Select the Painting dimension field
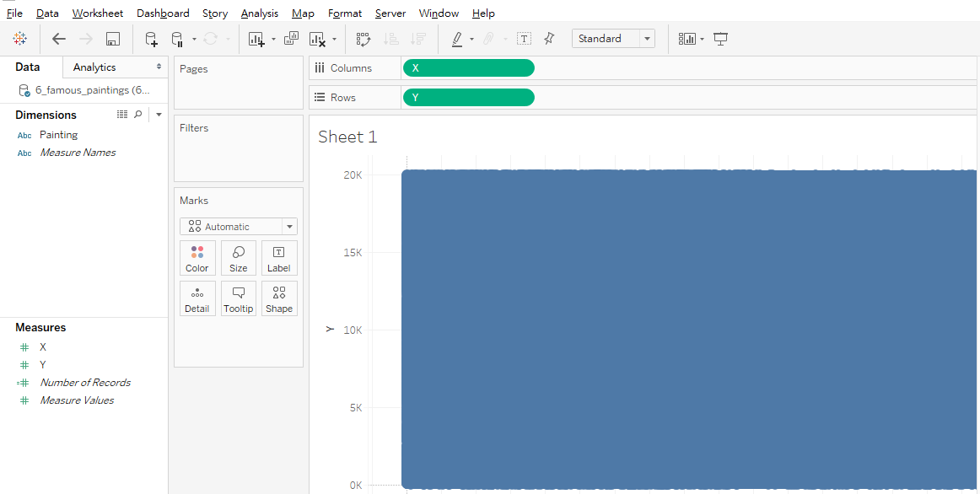Screen dimensions: 980x494 pos(58,135)
